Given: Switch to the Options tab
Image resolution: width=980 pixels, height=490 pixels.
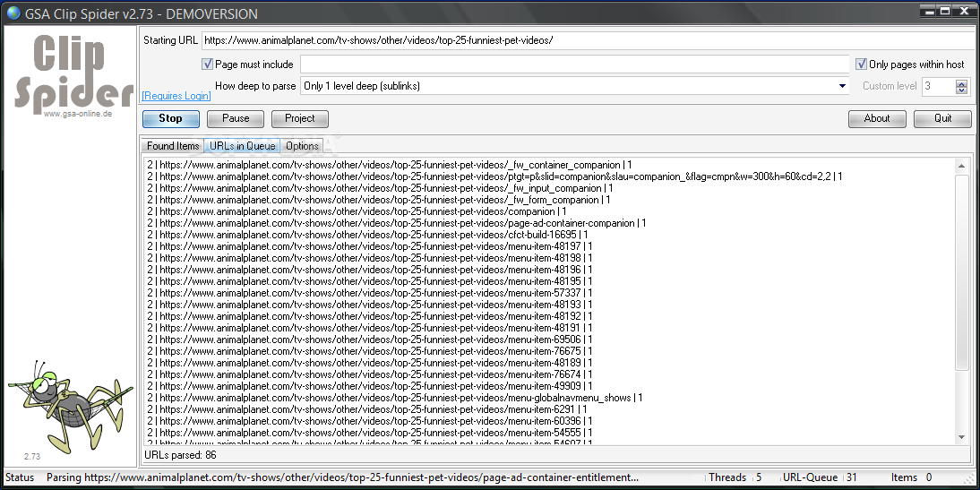Looking at the screenshot, I should (x=302, y=146).
